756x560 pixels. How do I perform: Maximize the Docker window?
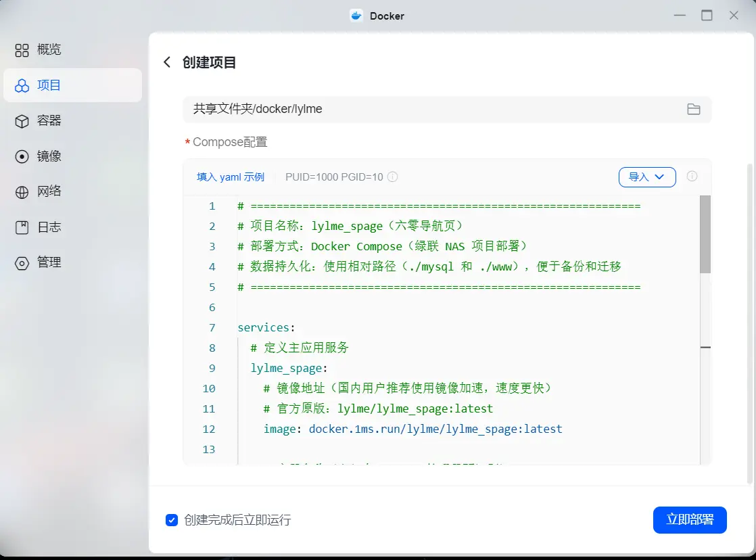click(707, 16)
